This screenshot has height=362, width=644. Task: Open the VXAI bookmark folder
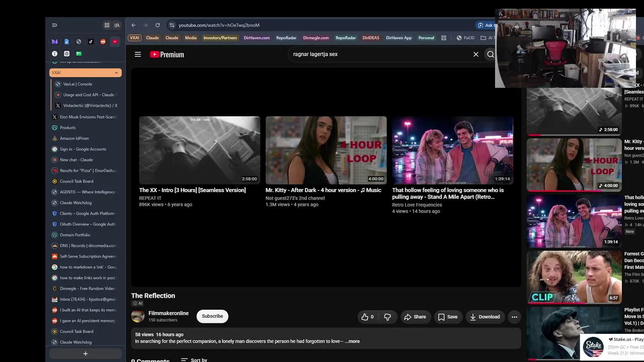[135, 38]
